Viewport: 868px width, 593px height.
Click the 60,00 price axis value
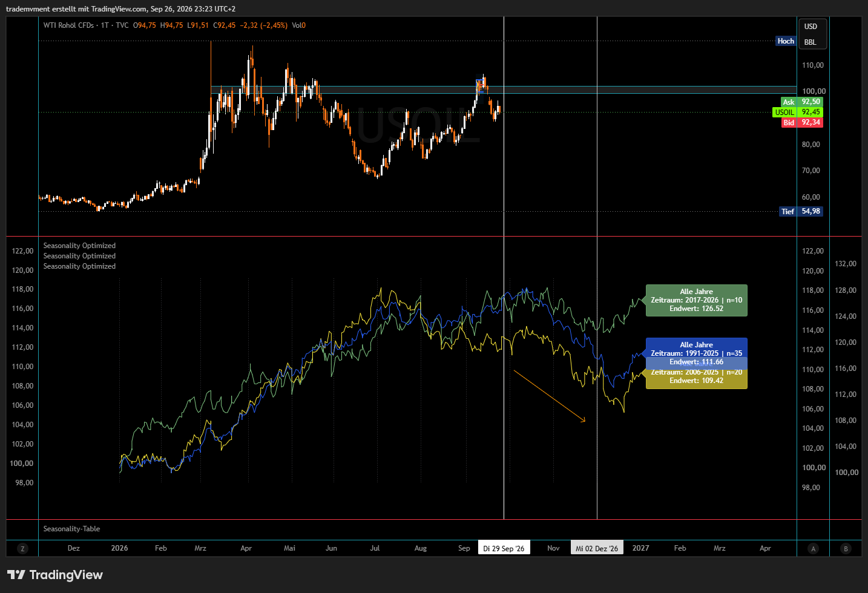[810, 197]
